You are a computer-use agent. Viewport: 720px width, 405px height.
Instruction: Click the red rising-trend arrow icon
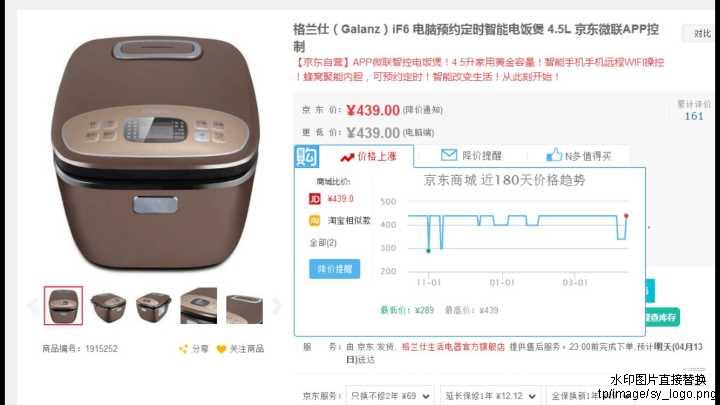click(347, 158)
